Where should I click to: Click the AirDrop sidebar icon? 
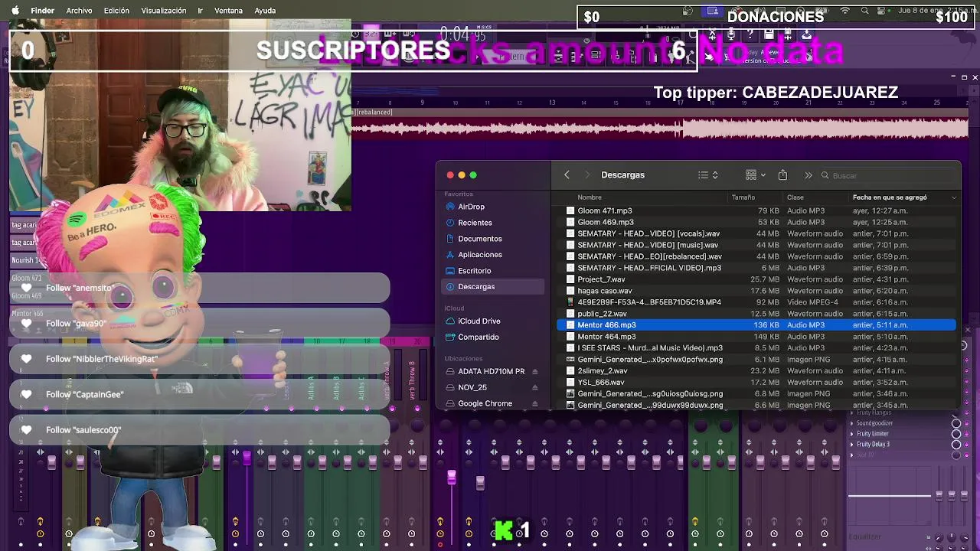tap(450, 207)
